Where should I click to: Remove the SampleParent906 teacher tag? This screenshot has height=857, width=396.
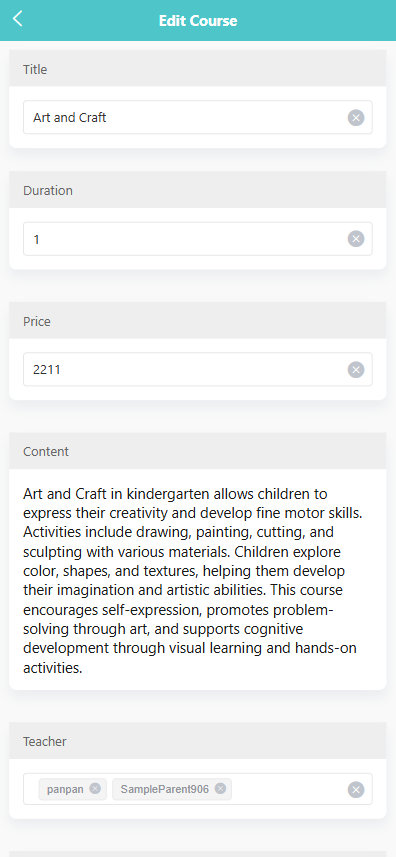tap(220, 789)
